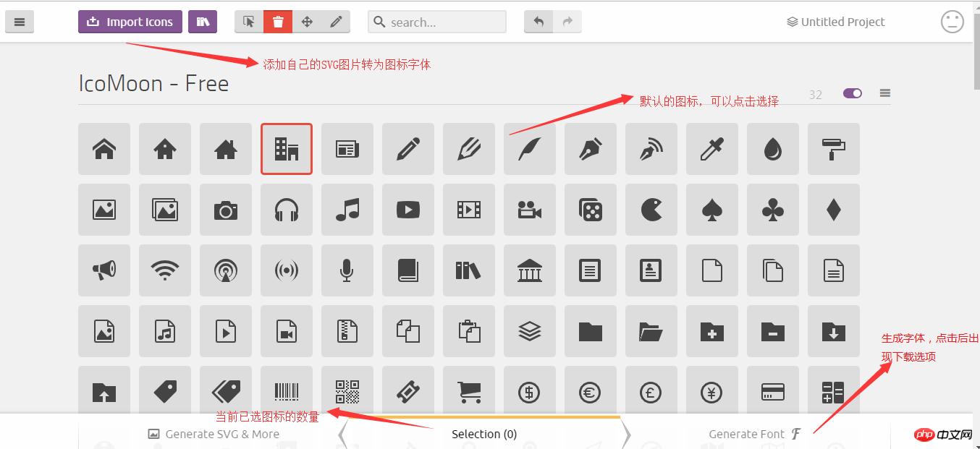Click the redo arrow

[568, 22]
